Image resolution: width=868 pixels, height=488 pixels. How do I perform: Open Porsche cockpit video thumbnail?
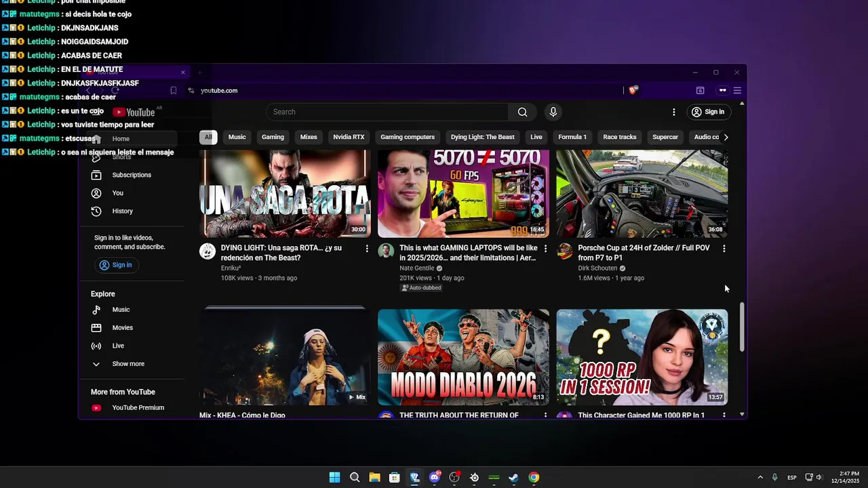point(642,193)
